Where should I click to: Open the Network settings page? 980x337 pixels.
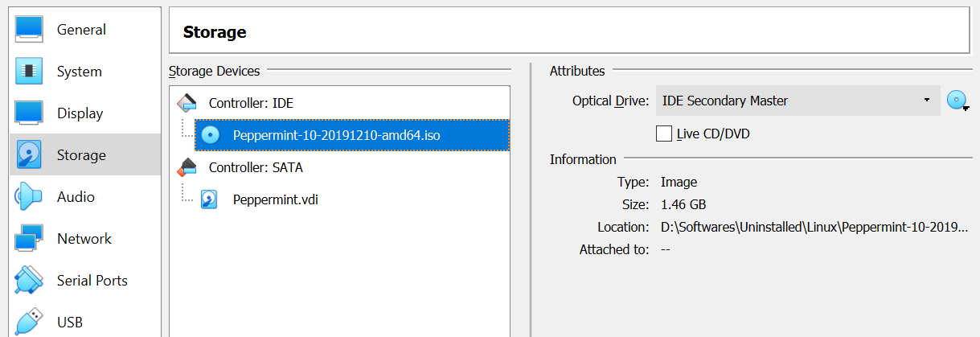(x=84, y=239)
